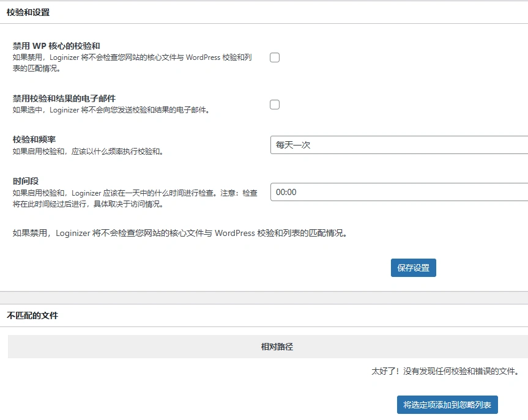The image size is (528, 420).
Task: Choose a frequency from the daily dropdown
Action: pos(398,144)
